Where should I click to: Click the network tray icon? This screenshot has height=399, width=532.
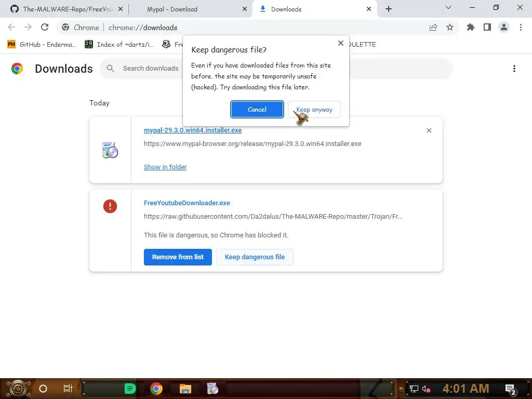click(x=414, y=389)
